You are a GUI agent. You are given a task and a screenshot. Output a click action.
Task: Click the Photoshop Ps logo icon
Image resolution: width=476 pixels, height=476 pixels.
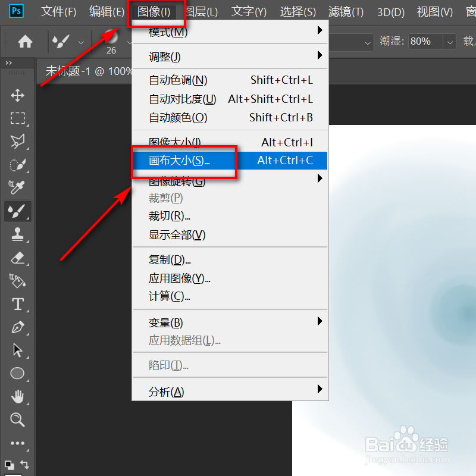click(17, 11)
